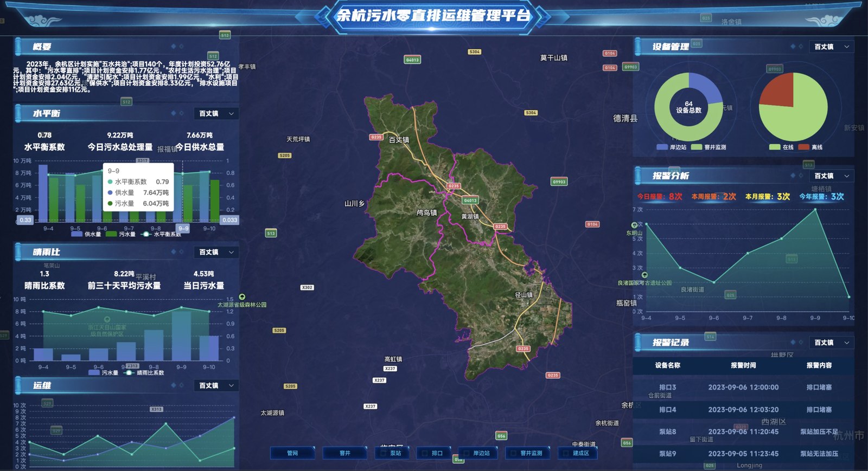Select the 排口3 alarm record row
The height and width of the screenshot is (471, 868).
coord(743,388)
